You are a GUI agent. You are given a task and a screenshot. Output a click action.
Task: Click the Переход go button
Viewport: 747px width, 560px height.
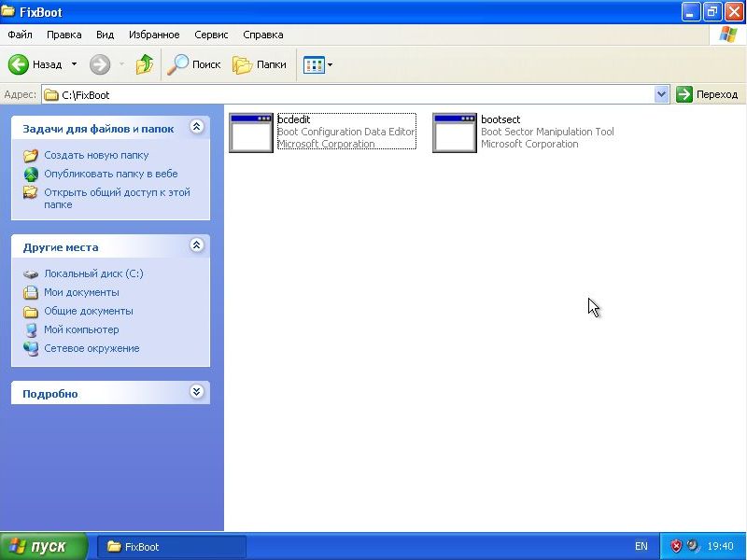pyautogui.click(x=707, y=94)
